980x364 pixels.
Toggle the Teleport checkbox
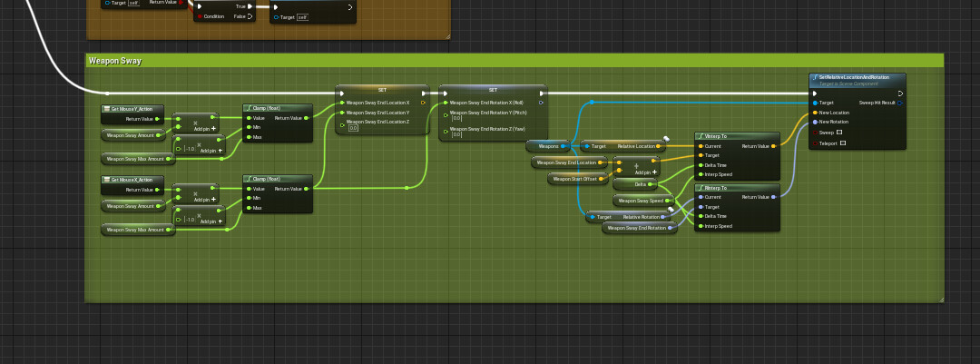[843, 143]
